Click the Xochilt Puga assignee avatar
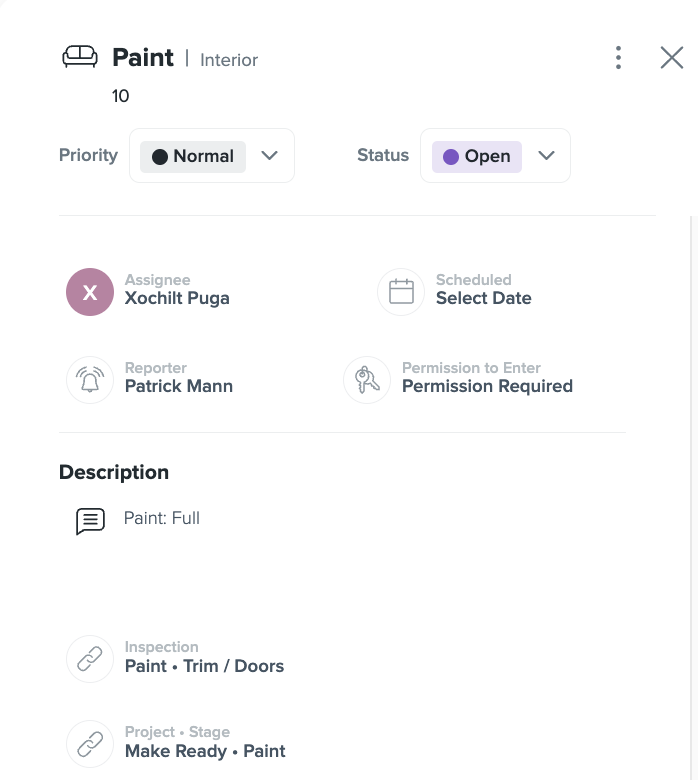 coord(90,292)
